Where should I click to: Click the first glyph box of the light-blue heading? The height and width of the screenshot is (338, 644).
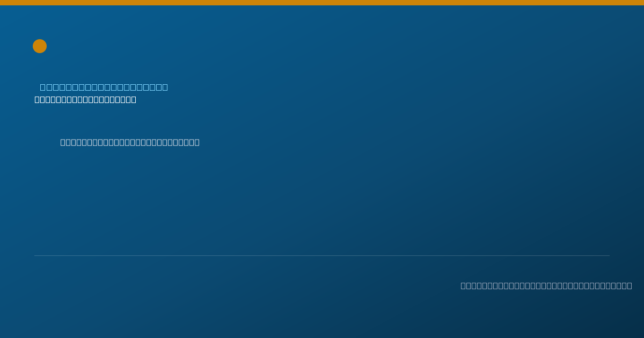43,87
